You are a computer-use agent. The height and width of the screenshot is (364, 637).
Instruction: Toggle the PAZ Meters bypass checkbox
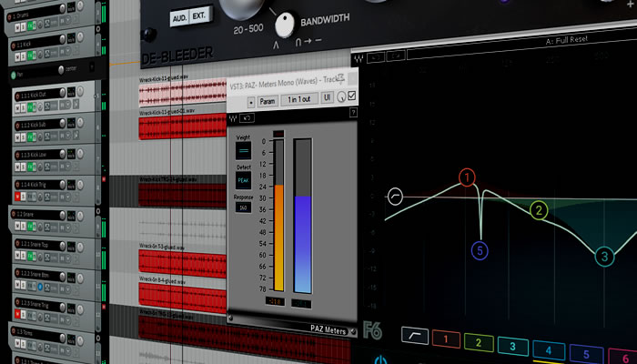[352, 96]
